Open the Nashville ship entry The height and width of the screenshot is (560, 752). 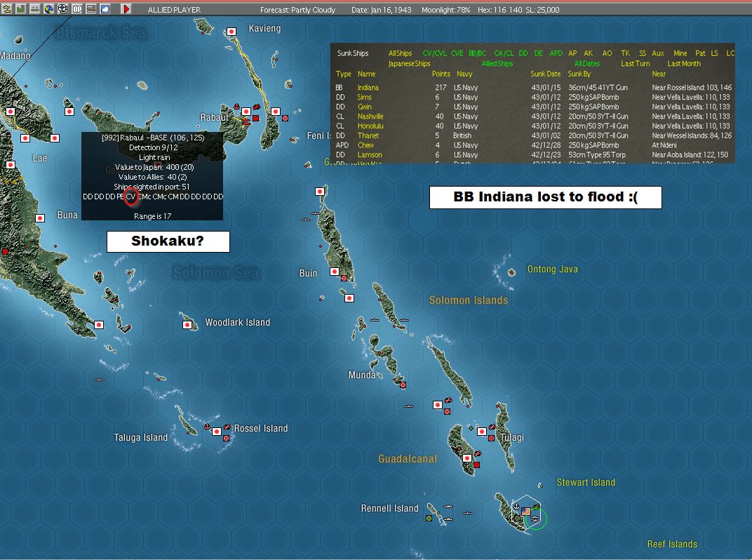[x=370, y=116]
